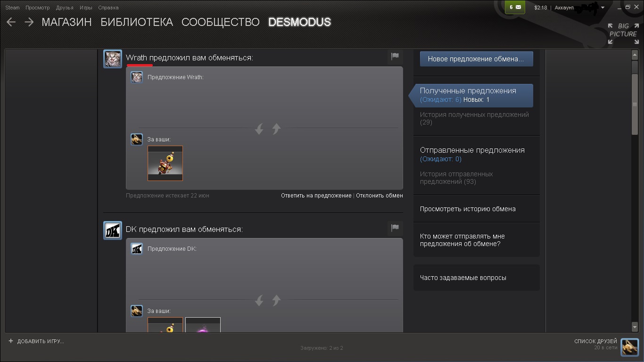Go back with the left arrow
644x362 pixels.
11,22
